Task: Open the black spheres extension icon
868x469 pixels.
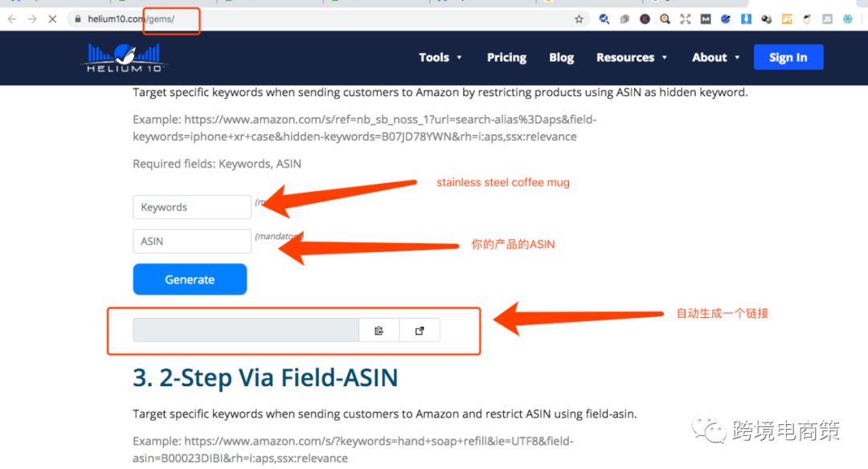Action: (766, 19)
